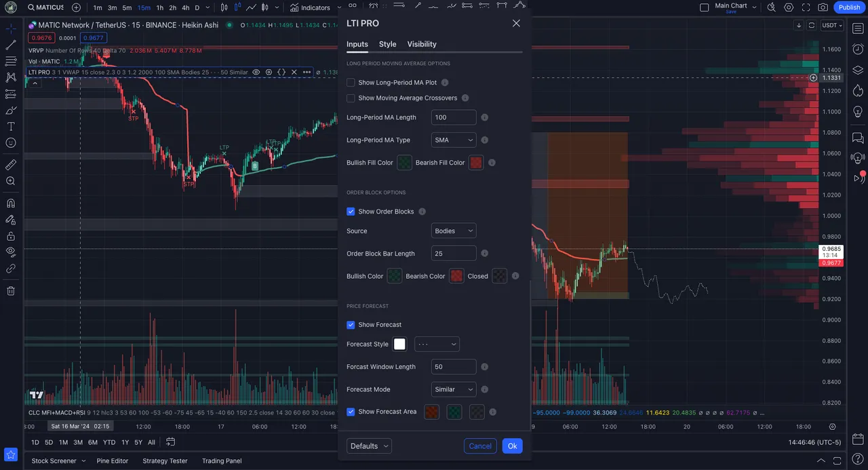Open the Indicators menu
Image resolution: width=868 pixels, height=470 pixels.
310,7
